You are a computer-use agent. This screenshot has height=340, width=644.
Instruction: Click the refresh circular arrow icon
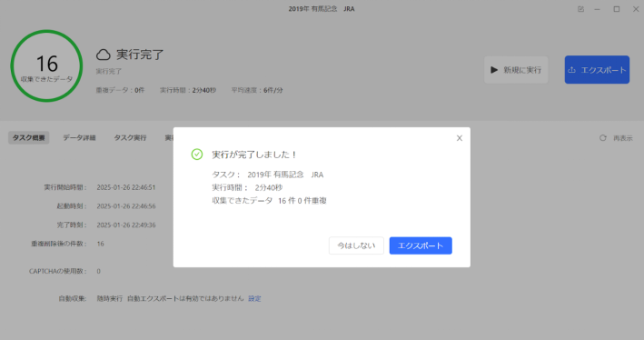coord(602,138)
